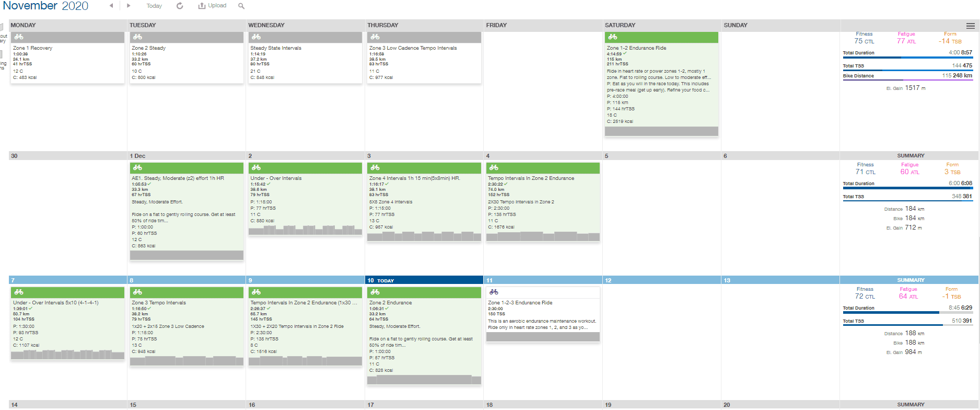
Task: Open calendar search
Action: coord(241,6)
